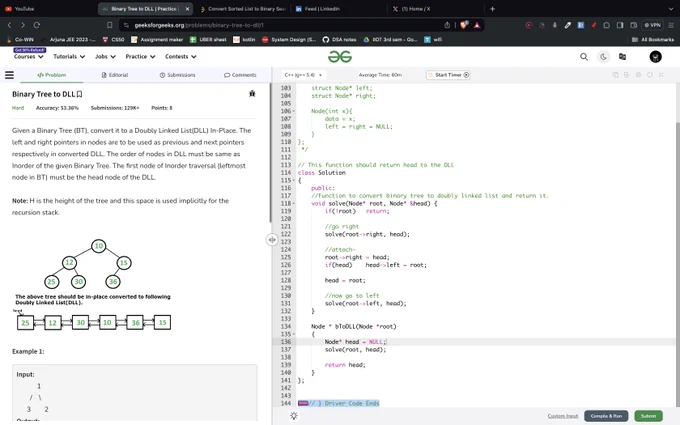
Task: Expand the code editor to fullscreen
Action: [661, 75]
